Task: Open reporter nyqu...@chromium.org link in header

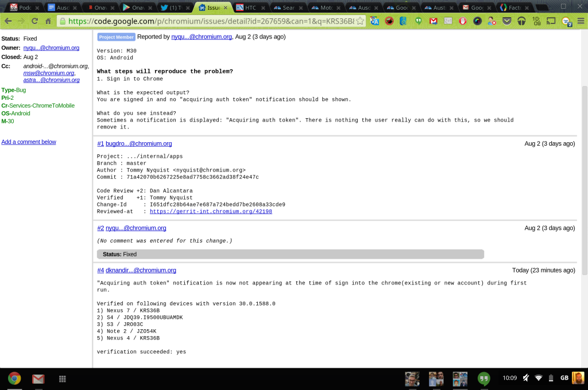Action: click(202, 37)
